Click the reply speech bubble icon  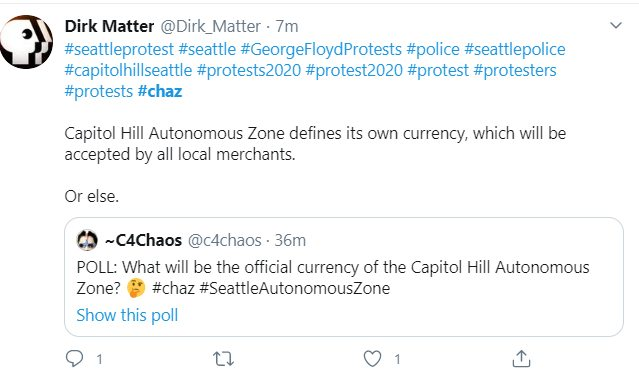[75, 358]
